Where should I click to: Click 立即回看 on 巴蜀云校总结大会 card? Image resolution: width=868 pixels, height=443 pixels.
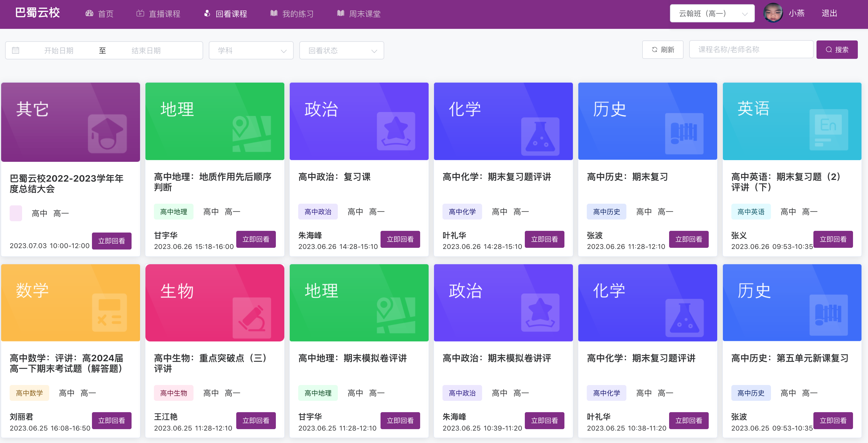click(x=111, y=241)
